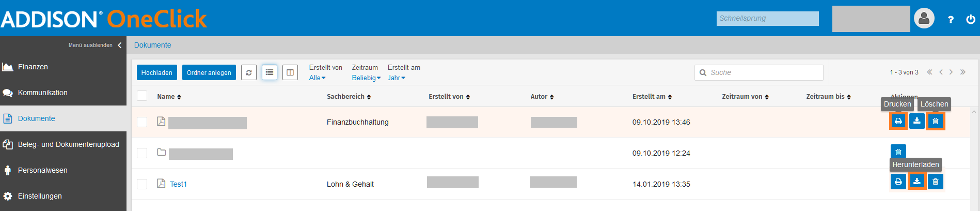Click the power logout icon
980x211 pixels.
coord(971,20)
